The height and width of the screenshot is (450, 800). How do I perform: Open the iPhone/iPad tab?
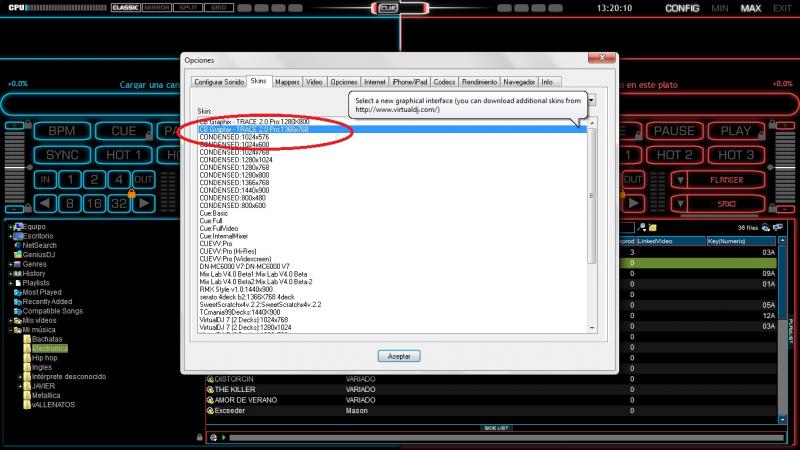tap(409, 82)
